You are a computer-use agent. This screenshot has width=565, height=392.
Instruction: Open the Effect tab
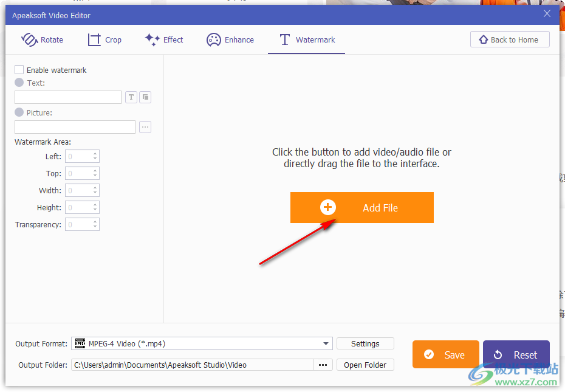pos(164,40)
